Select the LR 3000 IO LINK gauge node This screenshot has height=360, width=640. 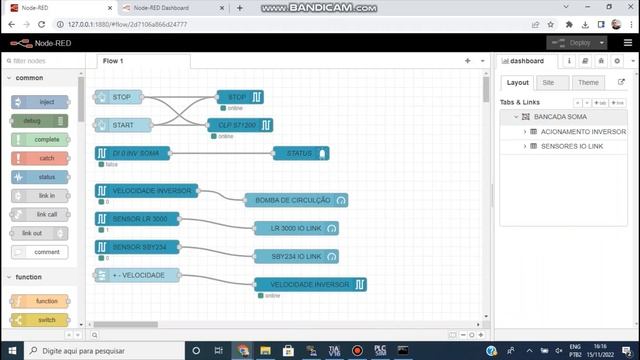click(x=296, y=229)
